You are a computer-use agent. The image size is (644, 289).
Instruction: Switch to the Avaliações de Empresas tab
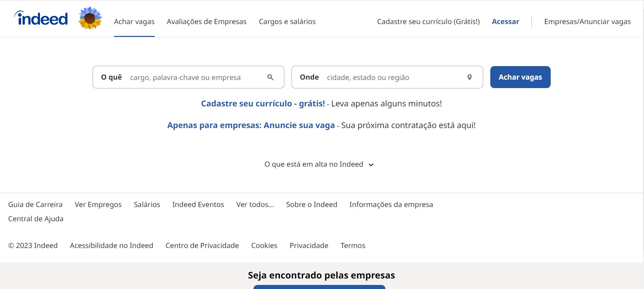[206, 21]
